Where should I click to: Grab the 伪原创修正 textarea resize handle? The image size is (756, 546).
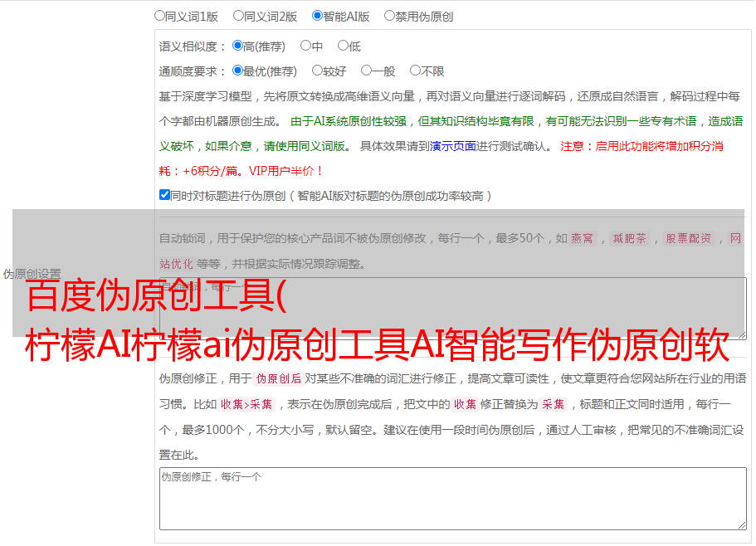click(x=741, y=524)
